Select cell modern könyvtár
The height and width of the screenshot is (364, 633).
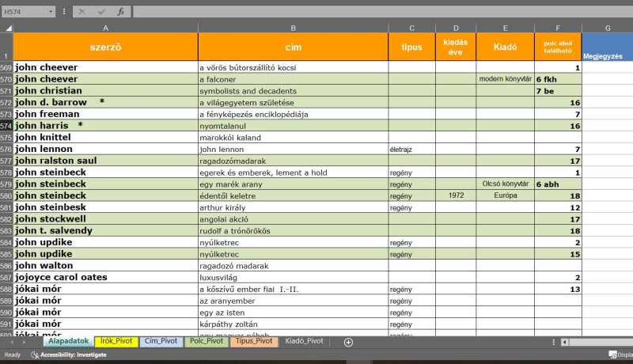pyautogui.click(x=505, y=79)
